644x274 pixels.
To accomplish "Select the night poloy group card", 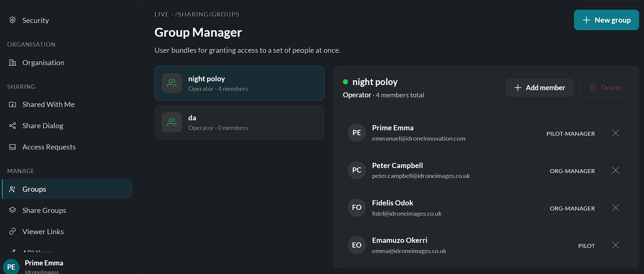I will tap(239, 83).
